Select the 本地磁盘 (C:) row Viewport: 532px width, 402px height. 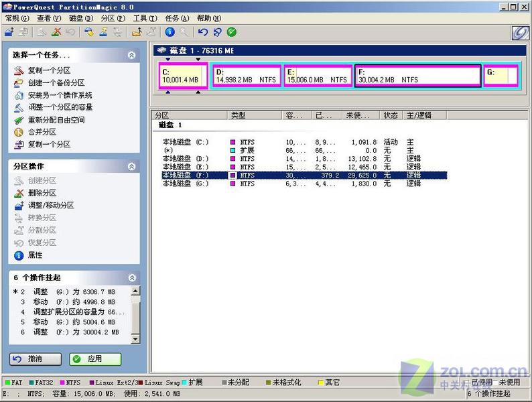(x=304, y=142)
